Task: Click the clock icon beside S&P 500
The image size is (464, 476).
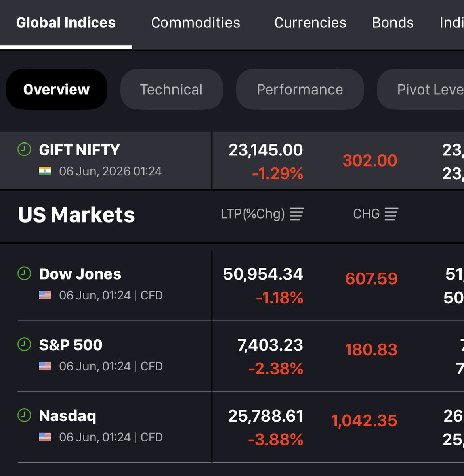Action: [x=24, y=344]
